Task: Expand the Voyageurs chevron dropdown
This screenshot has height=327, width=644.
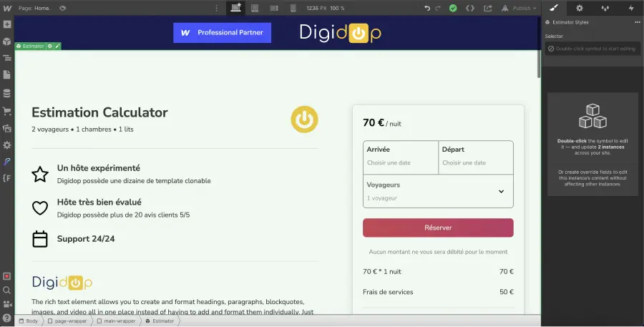Action: (x=501, y=192)
